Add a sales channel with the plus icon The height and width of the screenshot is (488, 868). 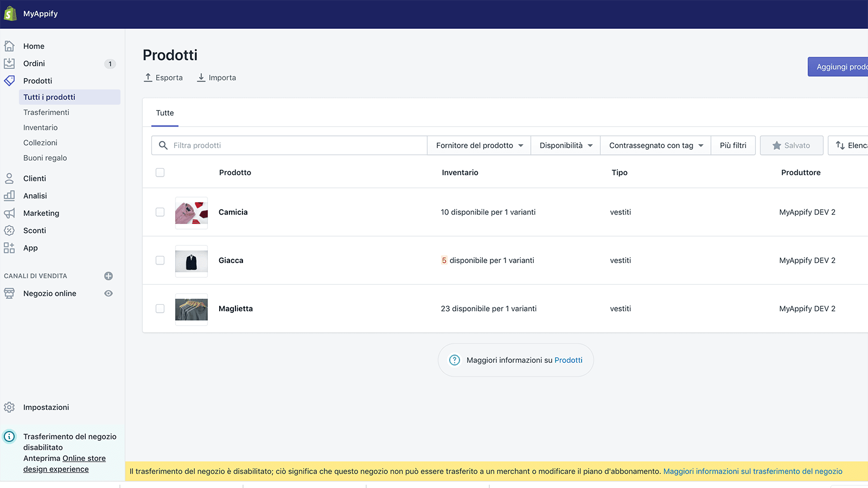[108, 276]
